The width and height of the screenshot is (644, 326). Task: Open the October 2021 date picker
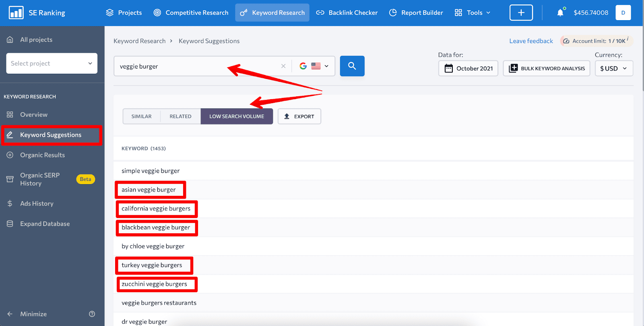click(x=468, y=69)
